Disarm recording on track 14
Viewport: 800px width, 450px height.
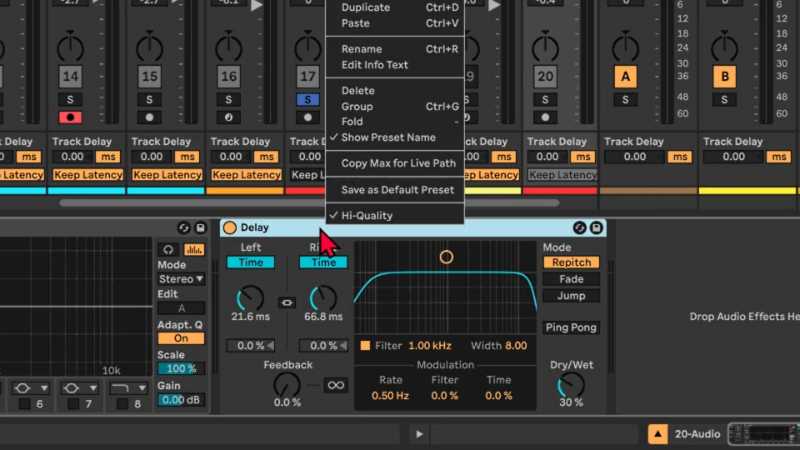(70, 117)
